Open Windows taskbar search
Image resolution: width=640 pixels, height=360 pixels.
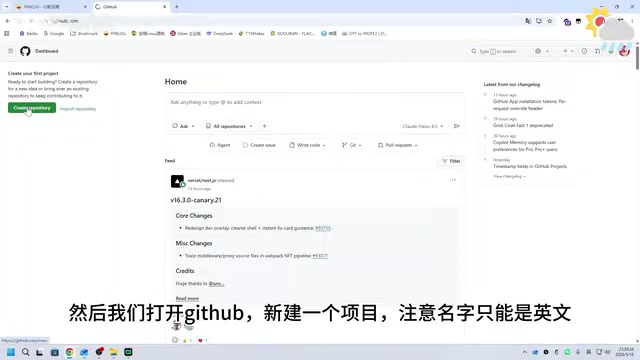coord(25,352)
